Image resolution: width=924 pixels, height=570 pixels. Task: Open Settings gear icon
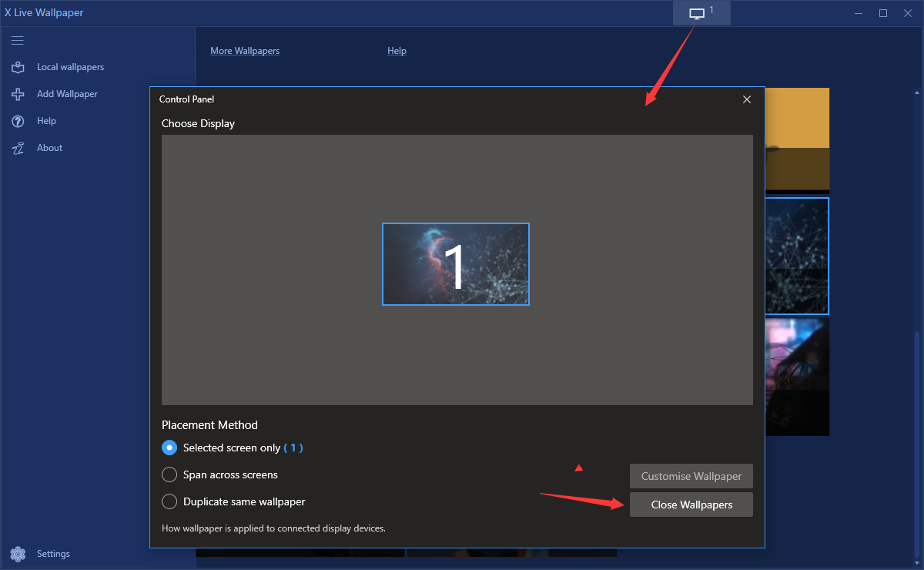[18, 554]
